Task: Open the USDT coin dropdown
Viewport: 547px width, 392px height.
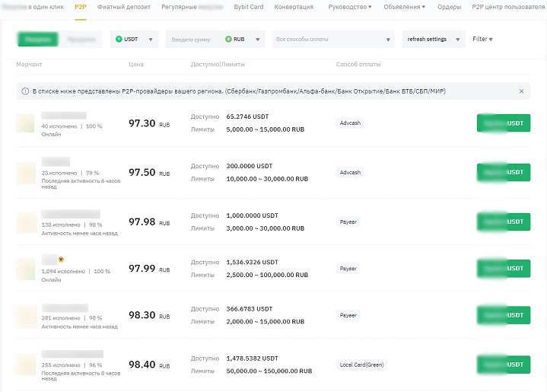Action: 135,39
